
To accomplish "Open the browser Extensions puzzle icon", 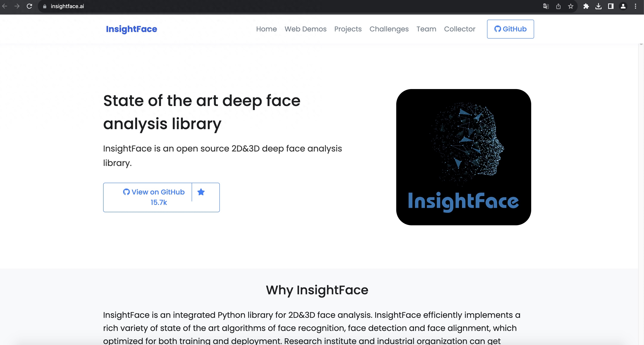I will (x=586, y=6).
